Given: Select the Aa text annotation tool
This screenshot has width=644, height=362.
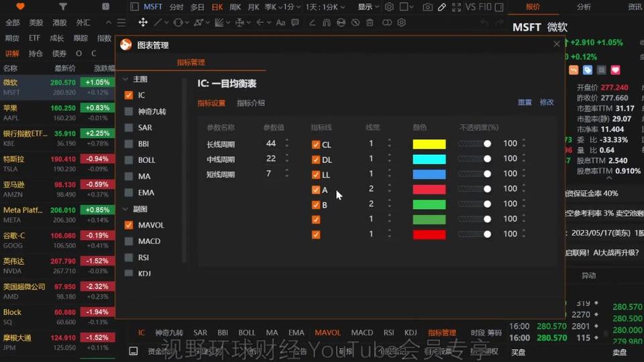Looking at the screenshot, I should (280, 23).
